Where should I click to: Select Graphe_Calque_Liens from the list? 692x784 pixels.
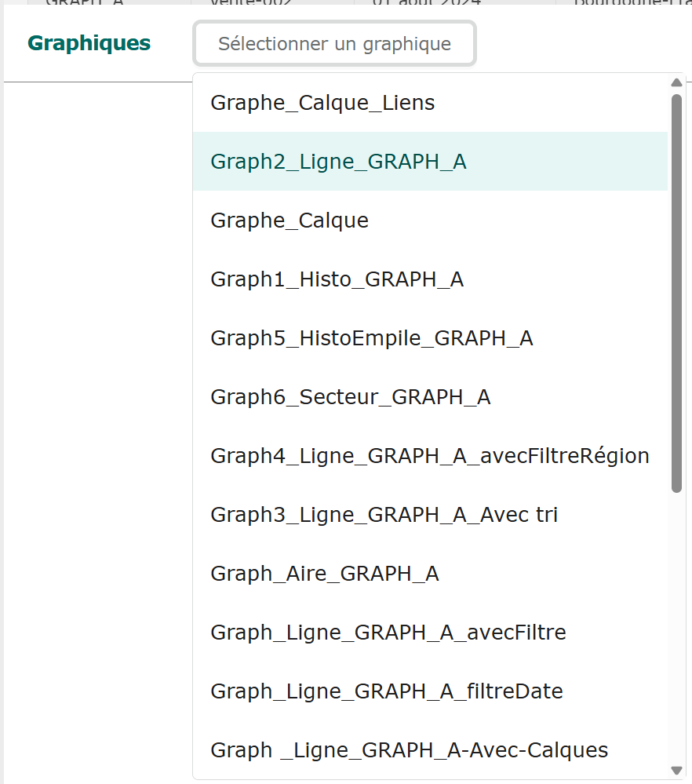pos(322,103)
